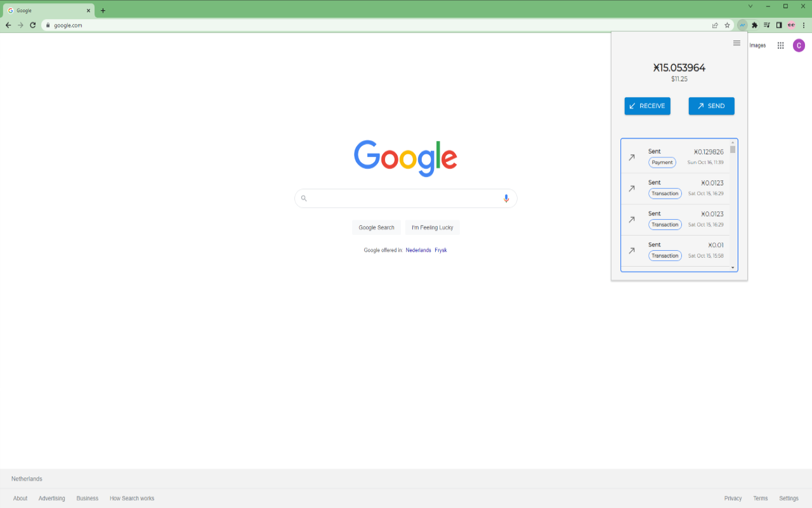
Task: Click the Google logo
Action: pos(405,158)
